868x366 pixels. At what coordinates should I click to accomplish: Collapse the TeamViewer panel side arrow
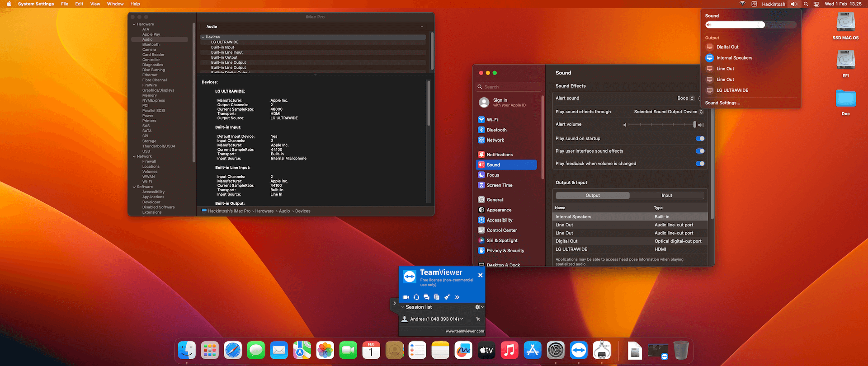(x=394, y=304)
